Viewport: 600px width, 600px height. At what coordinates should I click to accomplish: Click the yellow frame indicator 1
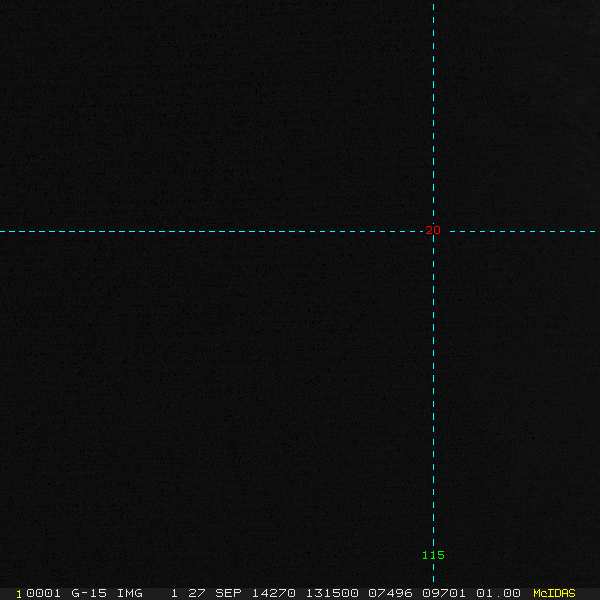click(x=19, y=595)
